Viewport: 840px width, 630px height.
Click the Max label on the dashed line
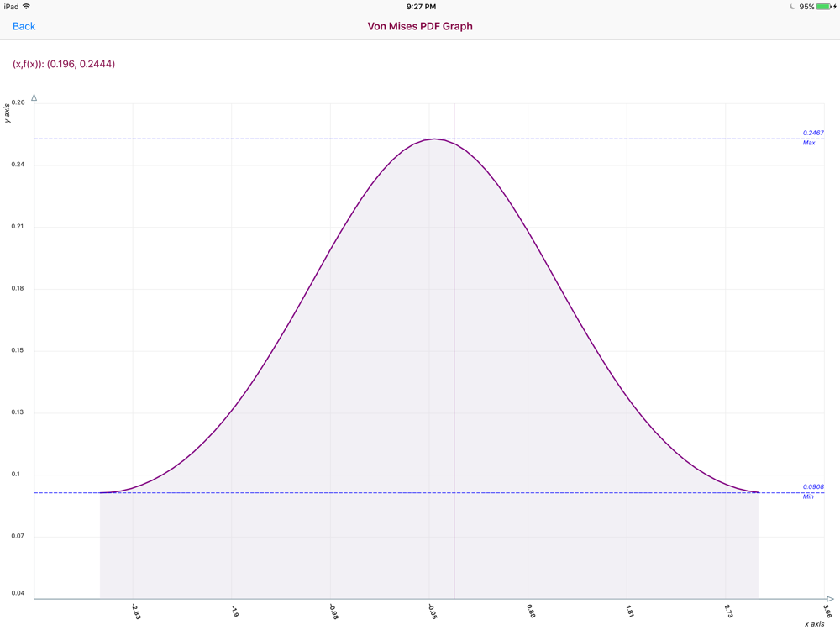809,143
